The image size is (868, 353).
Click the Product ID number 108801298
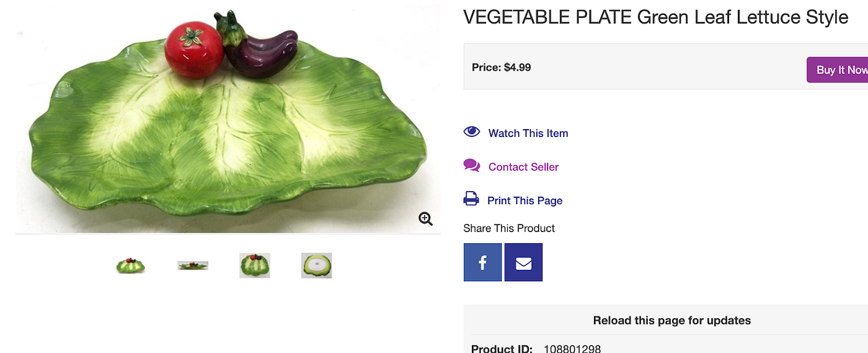coord(572,349)
